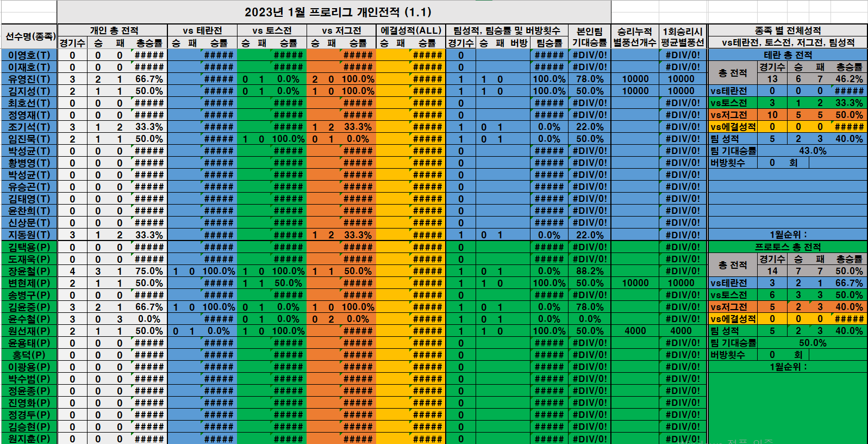This screenshot has width=868, height=444.
Task: Select player cell 김승현(P)
Action: click(x=29, y=427)
